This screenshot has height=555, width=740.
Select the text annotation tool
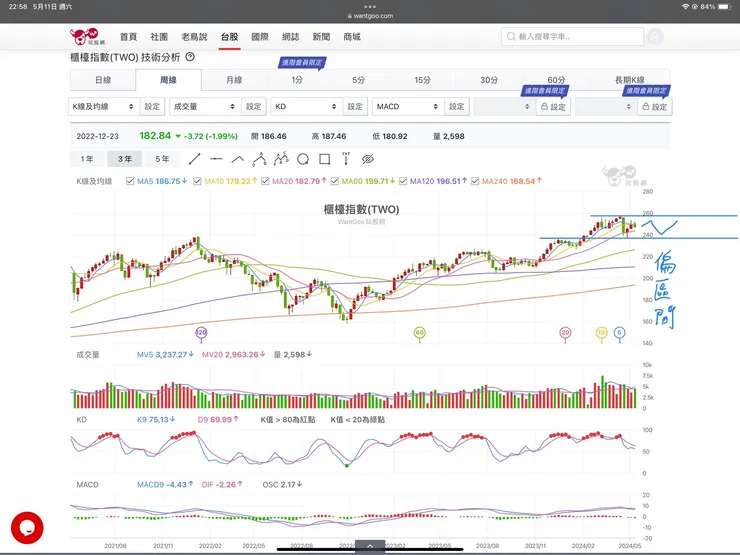[345, 159]
